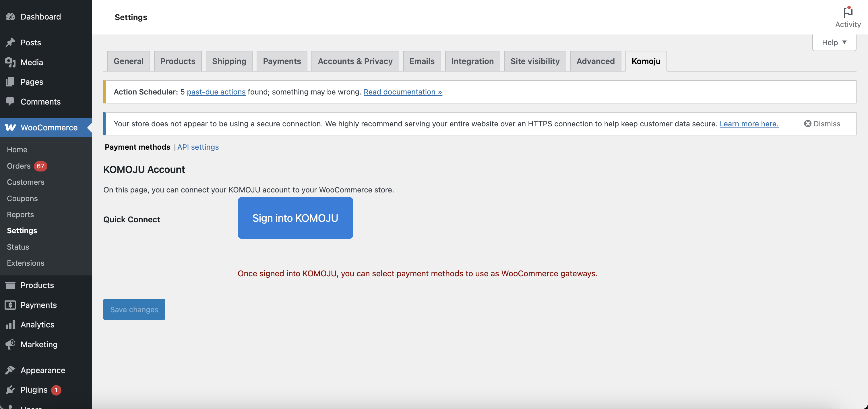Go to Orders in WooCommerce submenu
868x409 pixels.
(19, 166)
